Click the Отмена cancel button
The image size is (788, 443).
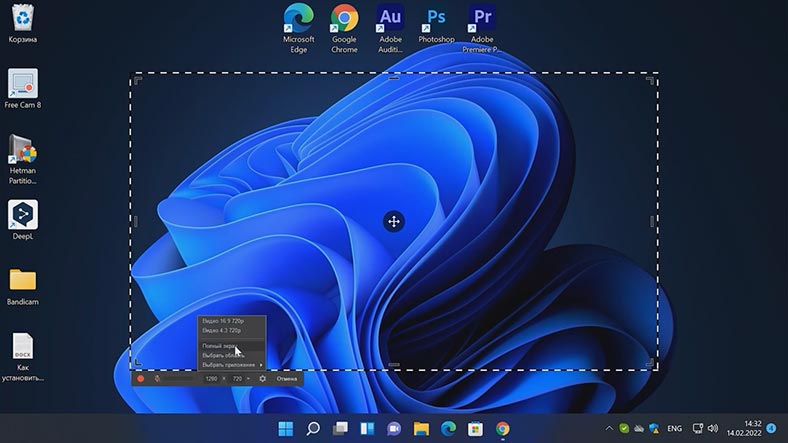coord(287,379)
